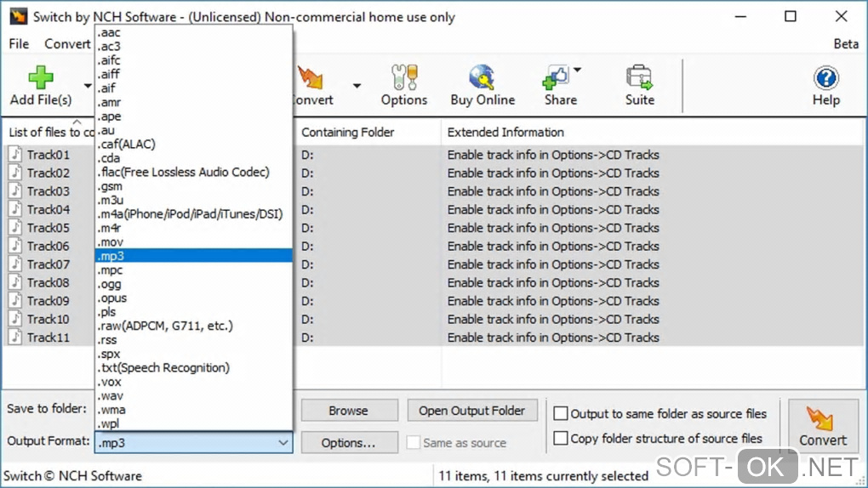
Task: Click the Switch © NCH Software status text
Action: [72, 476]
